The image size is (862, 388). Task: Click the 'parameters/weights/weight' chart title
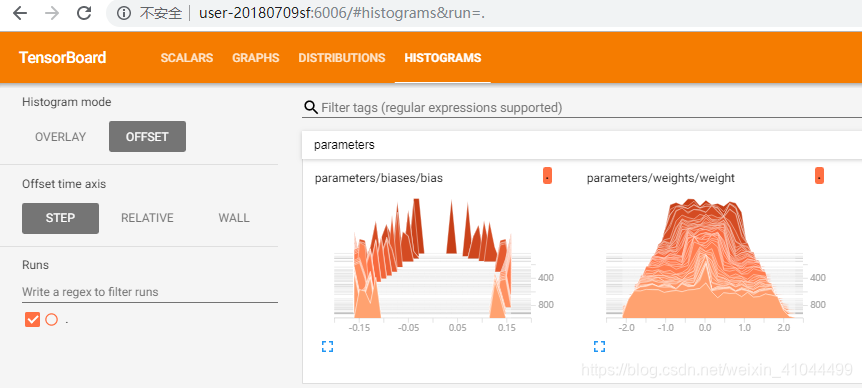tap(661, 178)
